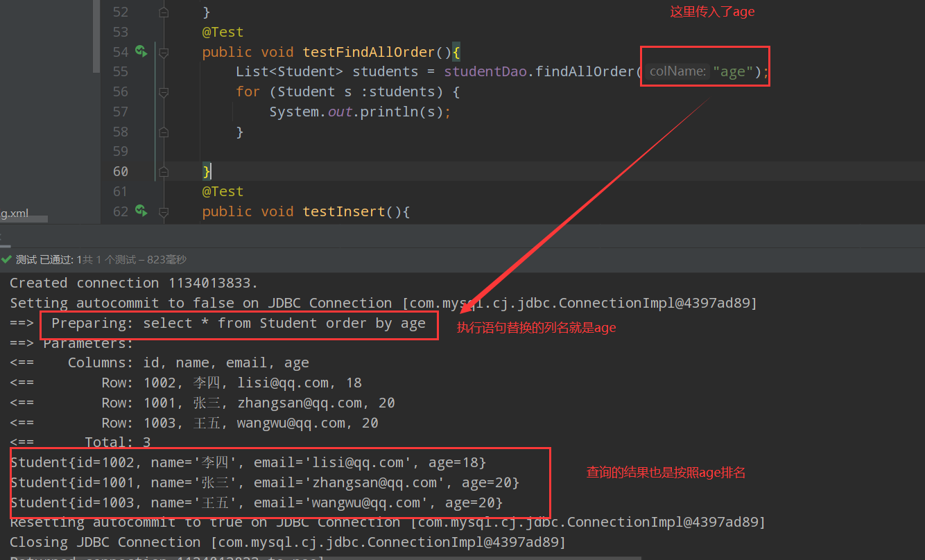Click the System class reference on line 57
The width and height of the screenshot is (925, 560).
(x=294, y=112)
